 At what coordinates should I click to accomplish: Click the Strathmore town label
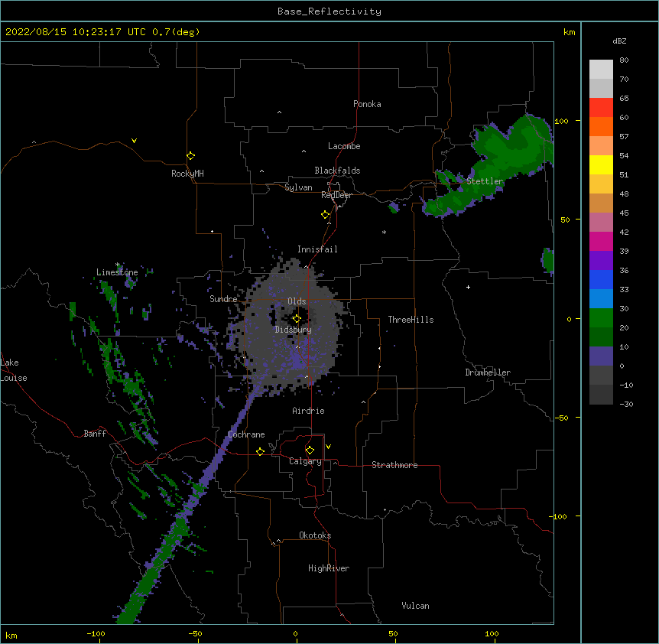click(x=394, y=465)
